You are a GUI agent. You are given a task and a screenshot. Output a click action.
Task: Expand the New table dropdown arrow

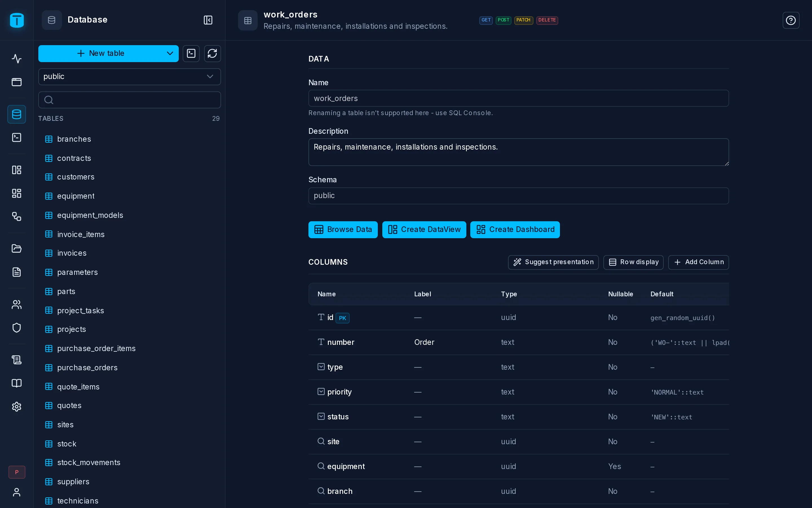[x=170, y=53]
